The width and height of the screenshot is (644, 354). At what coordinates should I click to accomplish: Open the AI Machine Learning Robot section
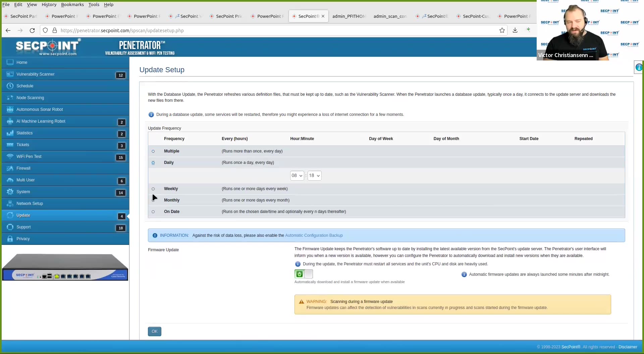(x=41, y=121)
